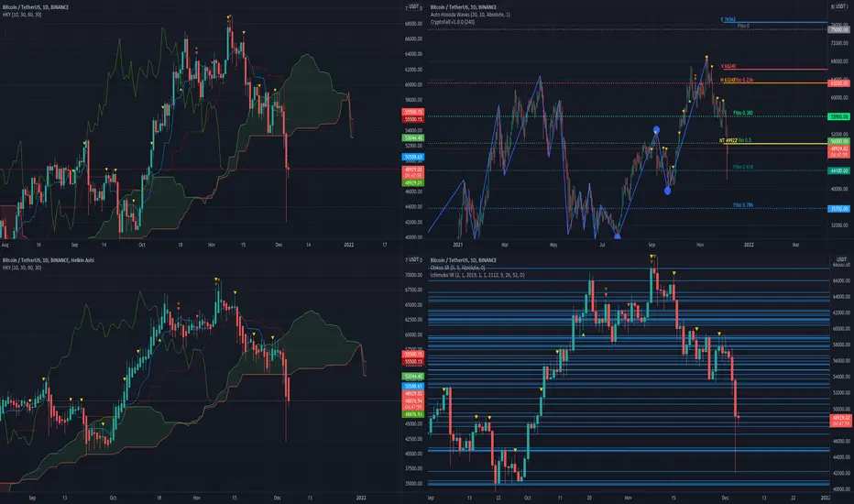Select the Fibo 0.618 level label
Screen dimensions: 854x504
[x=743, y=168]
